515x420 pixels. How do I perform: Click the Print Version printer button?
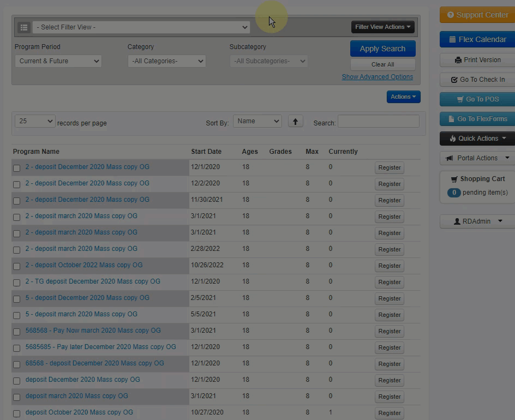(x=477, y=60)
